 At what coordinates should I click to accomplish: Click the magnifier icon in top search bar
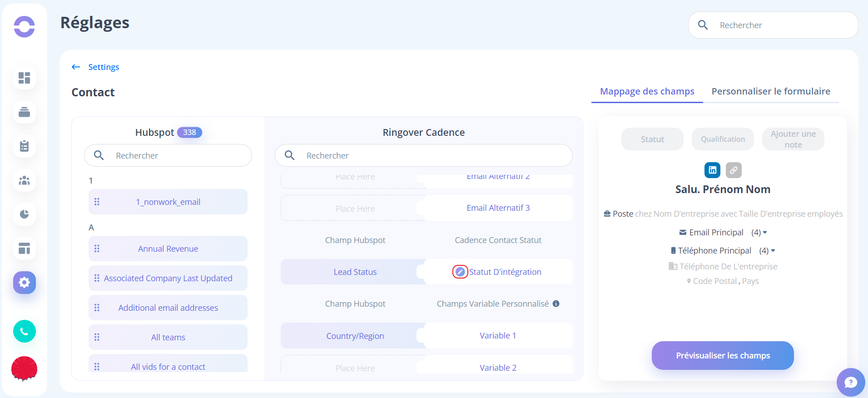(703, 25)
